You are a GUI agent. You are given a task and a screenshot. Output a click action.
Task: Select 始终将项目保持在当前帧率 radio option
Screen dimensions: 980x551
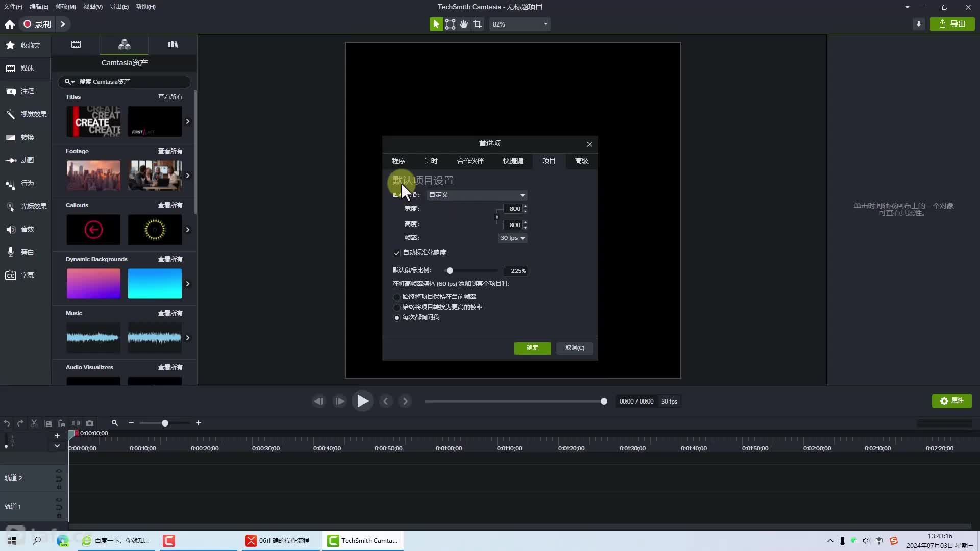click(397, 297)
